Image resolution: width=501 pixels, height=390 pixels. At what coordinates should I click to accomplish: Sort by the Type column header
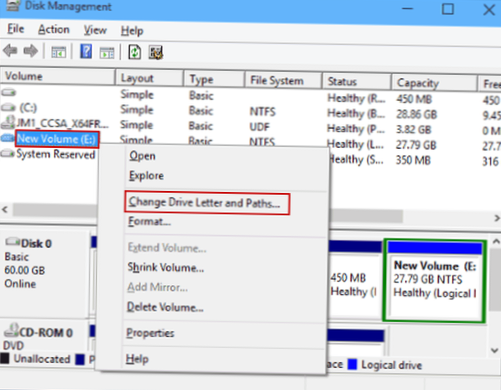pos(214,79)
